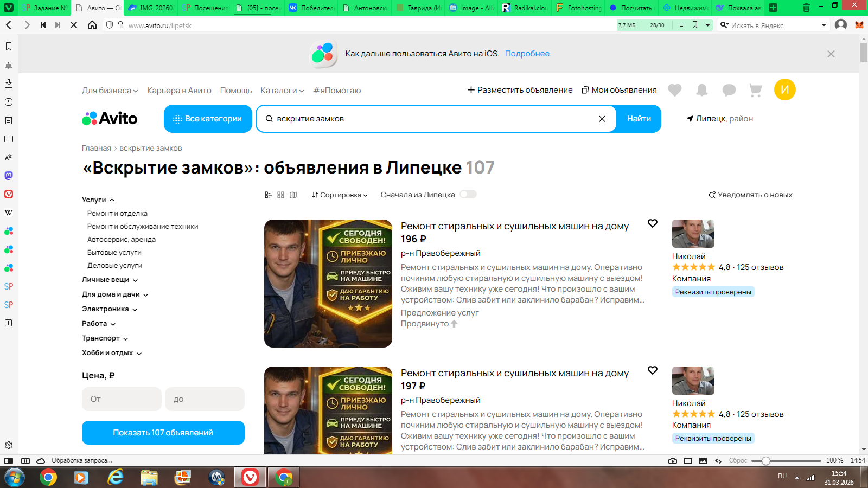Image resolution: width=868 pixels, height=488 pixels.
Task: Toggle the side panel from status bar
Action: [x=9, y=461]
